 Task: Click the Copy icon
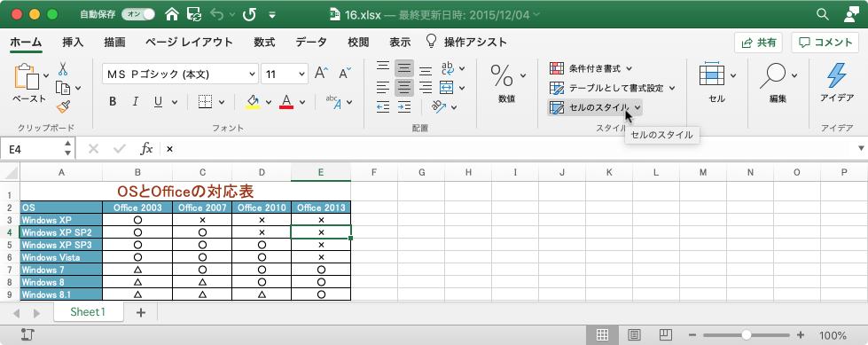(x=63, y=88)
